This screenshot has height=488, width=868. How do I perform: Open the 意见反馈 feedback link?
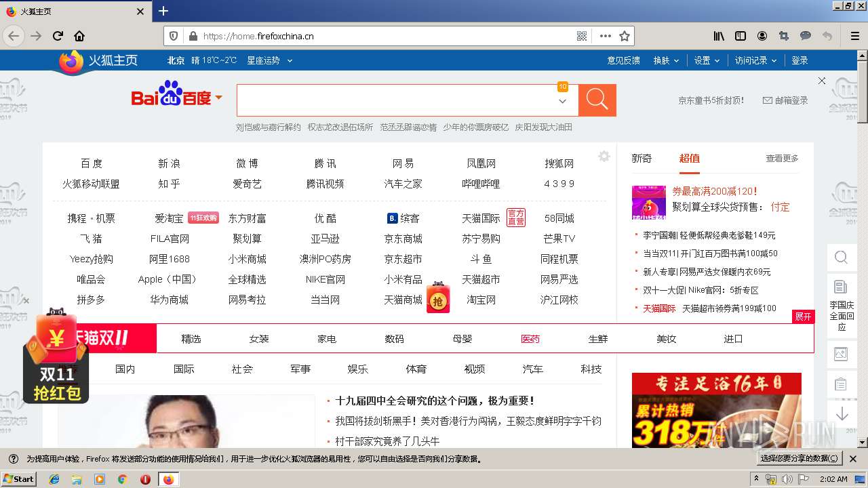[624, 60]
